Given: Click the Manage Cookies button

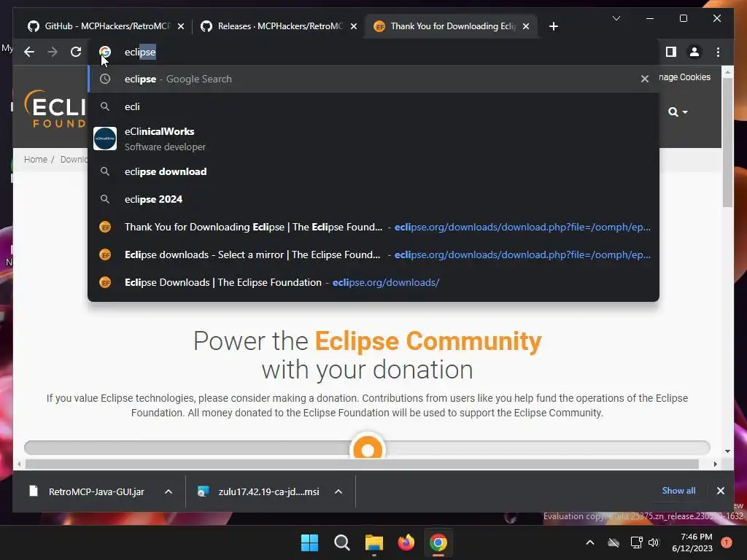Looking at the screenshot, I should tap(684, 77).
